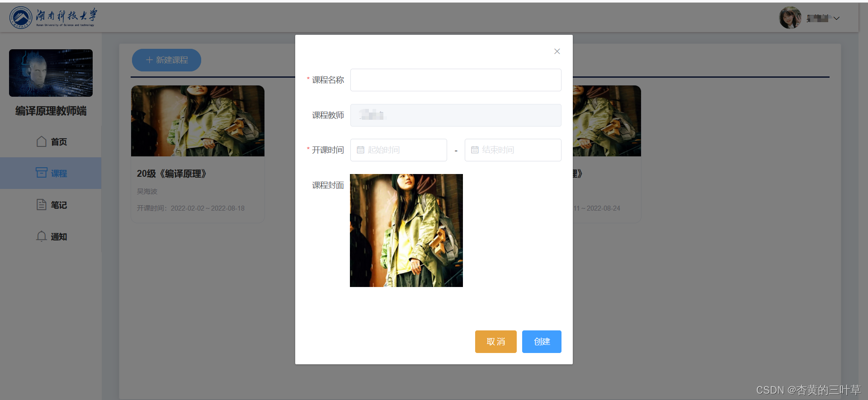The height and width of the screenshot is (400, 868).
Task: Click the calendar icon in 结束时间
Action: click(x=475, y=150)
